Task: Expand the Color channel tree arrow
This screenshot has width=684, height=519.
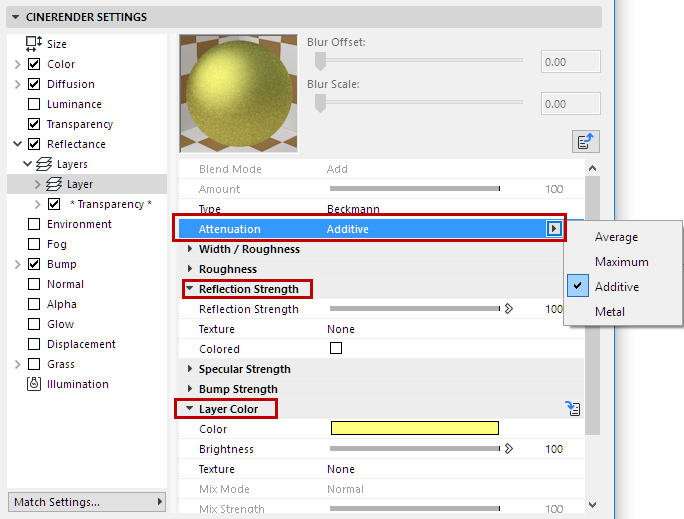Action: click(x=17, y=64)
